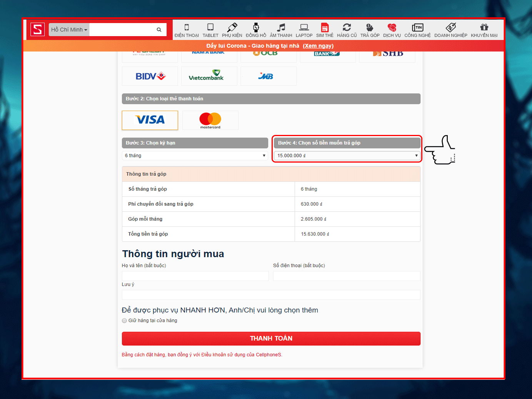This screenshot has height=399, width=532.
Task: Open the CÔNG NGHỆ tech news category
Action: coord(417,30)
